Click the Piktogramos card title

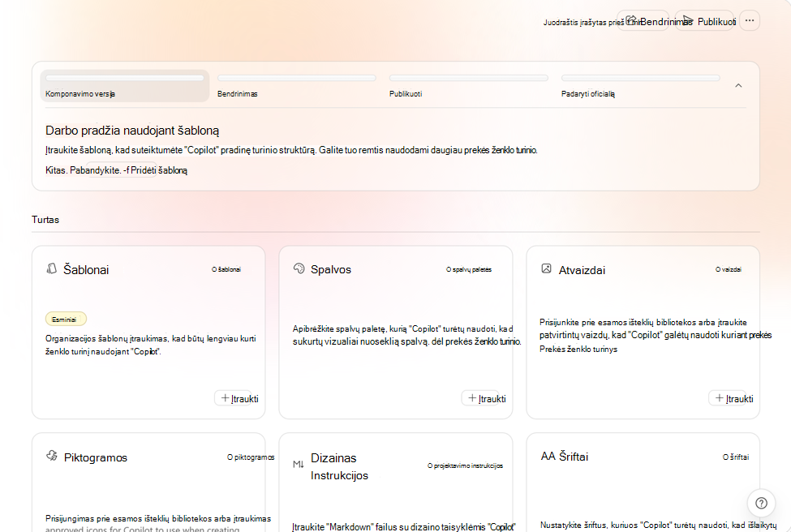tap(96, 457)
